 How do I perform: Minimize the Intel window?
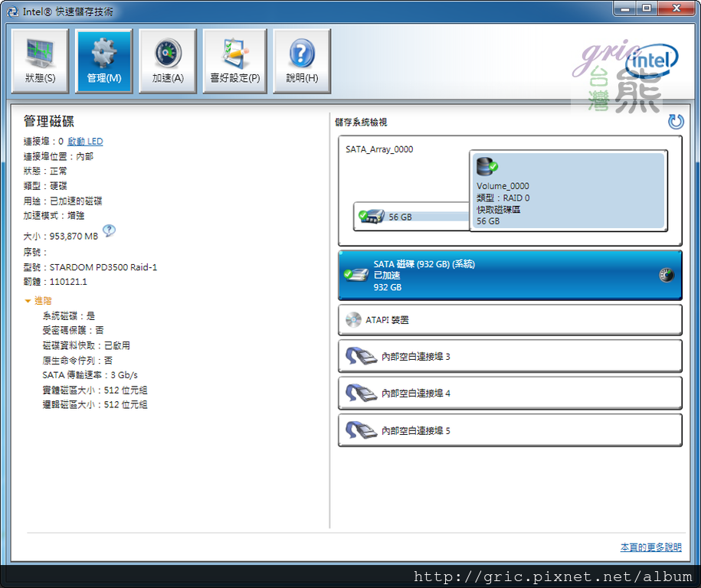[x=625, y=8]
